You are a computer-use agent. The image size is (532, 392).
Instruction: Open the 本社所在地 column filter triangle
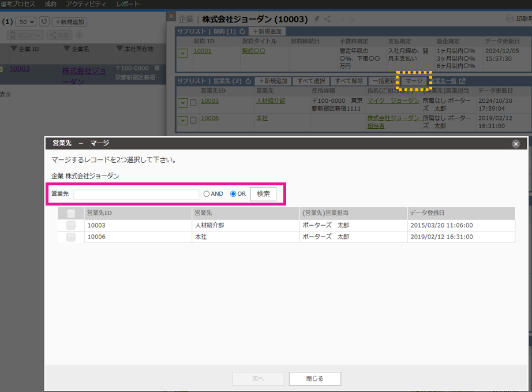coord(120,48)
